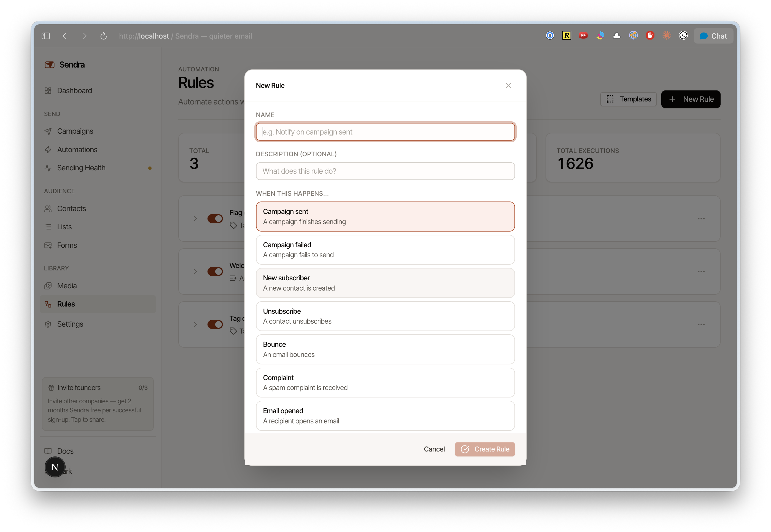The image size is (771, 532).
Task: Open Contacts in the sidebar
Action: click(98, 209)
